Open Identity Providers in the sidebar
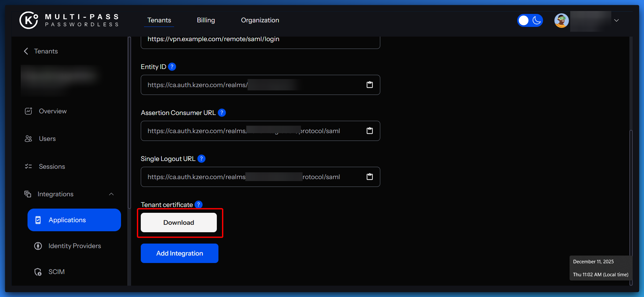 (x=74, y=246)
